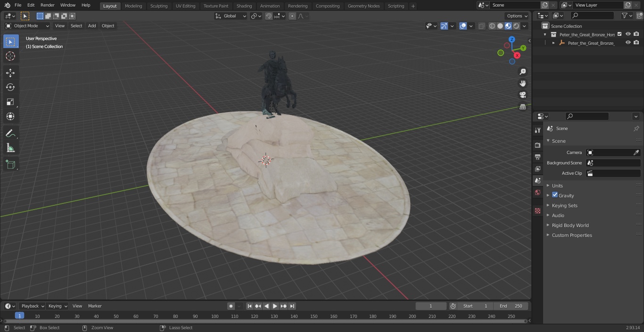
Task: Toggle the Gravity checkbox
Action: [555, 195]
